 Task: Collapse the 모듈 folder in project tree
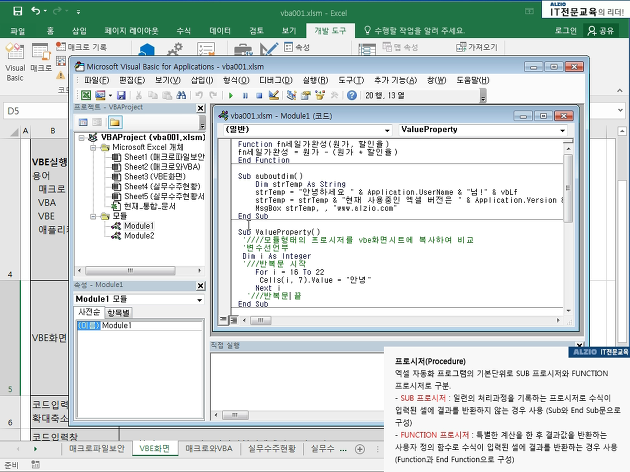(x=93, y=217)
